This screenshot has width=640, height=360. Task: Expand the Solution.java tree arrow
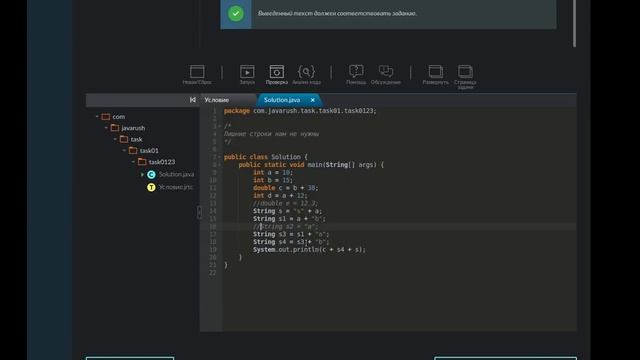(142, 175)
